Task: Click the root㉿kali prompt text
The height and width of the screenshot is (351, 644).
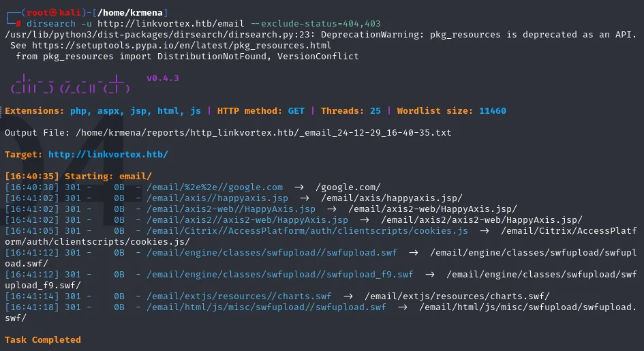Action: (x=54, y=13)
